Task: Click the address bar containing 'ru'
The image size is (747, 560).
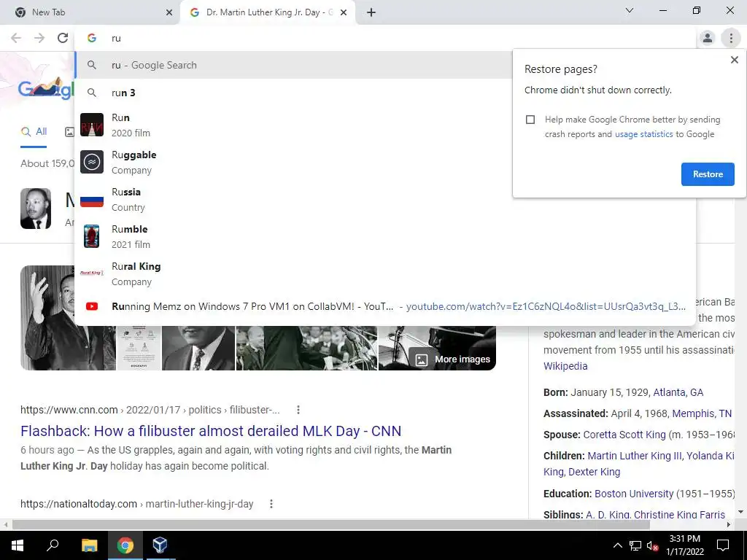Action: pyautogui.click(x=385, y=38)
